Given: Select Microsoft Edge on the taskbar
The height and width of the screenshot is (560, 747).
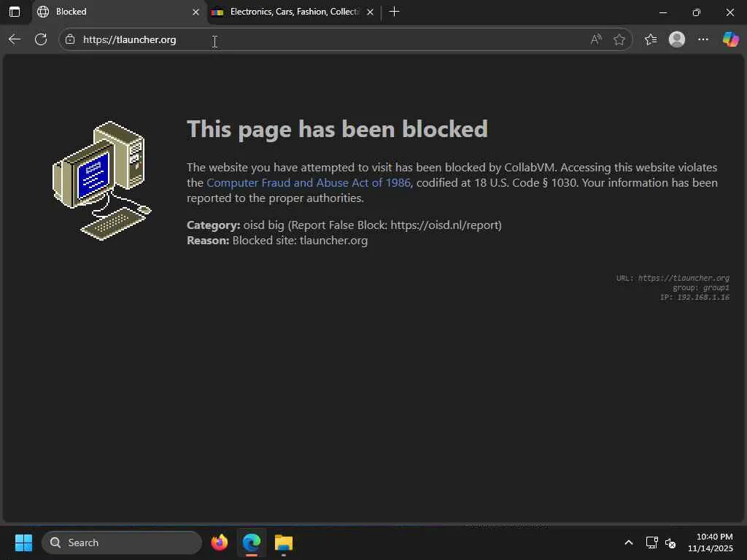Looking at the screenshot, I should pos(252,542).
